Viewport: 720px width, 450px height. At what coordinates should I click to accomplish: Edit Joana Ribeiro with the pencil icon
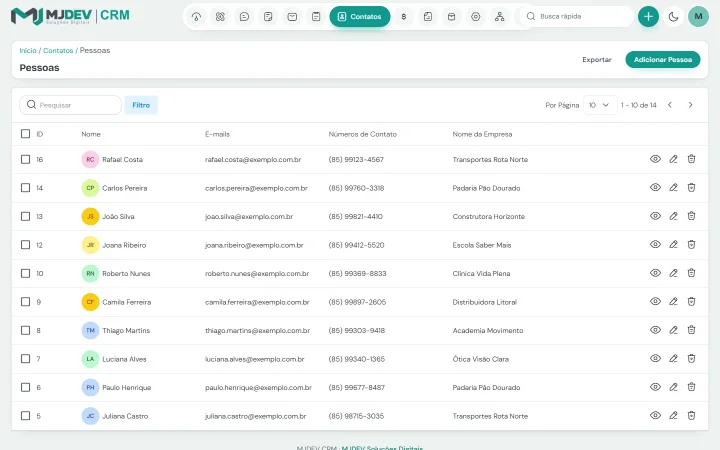pyautogui.click(x=673, y=245)
